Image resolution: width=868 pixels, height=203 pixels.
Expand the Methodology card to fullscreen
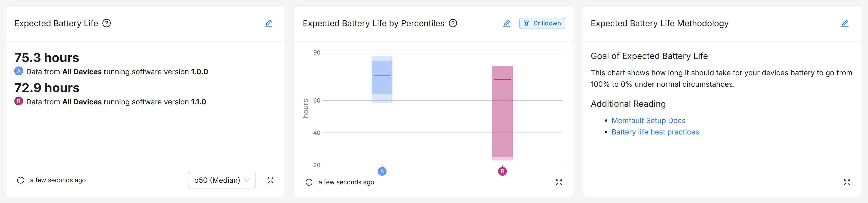(x=847, y=182)
